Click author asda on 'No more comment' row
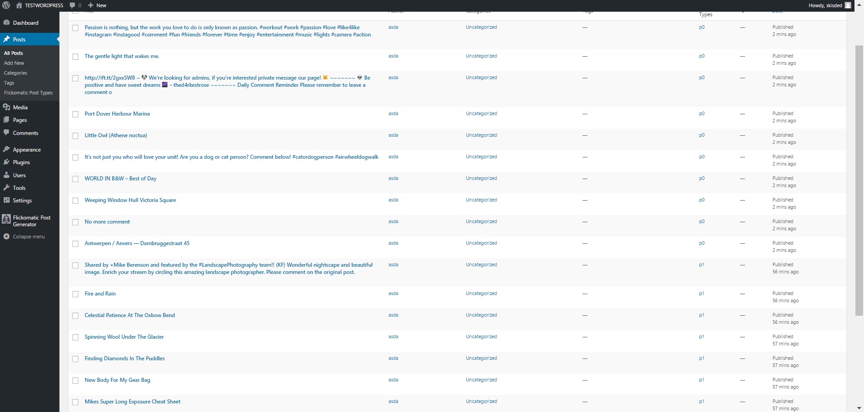The height and width of the screenshot is (412, 868). click(x=393, y=221)
